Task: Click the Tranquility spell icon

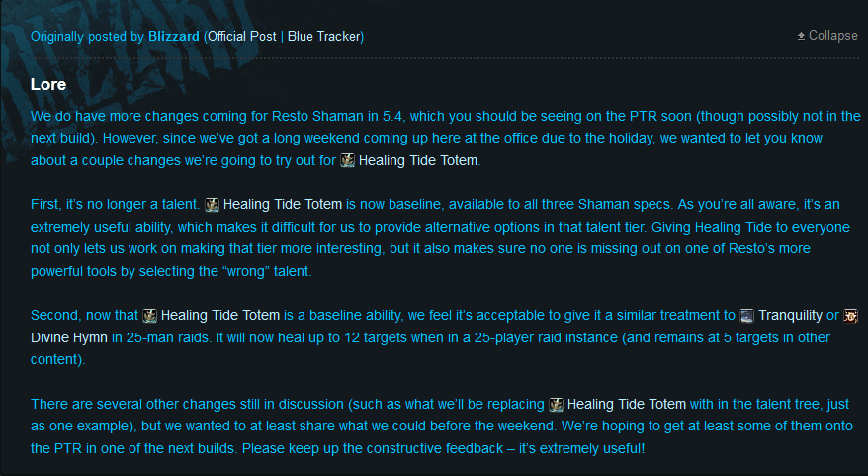Action: point(746,316)
